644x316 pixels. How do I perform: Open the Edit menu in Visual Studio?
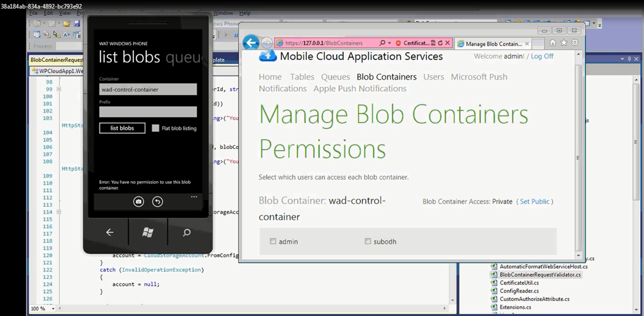pyautogui.click(x=48, y=13)
